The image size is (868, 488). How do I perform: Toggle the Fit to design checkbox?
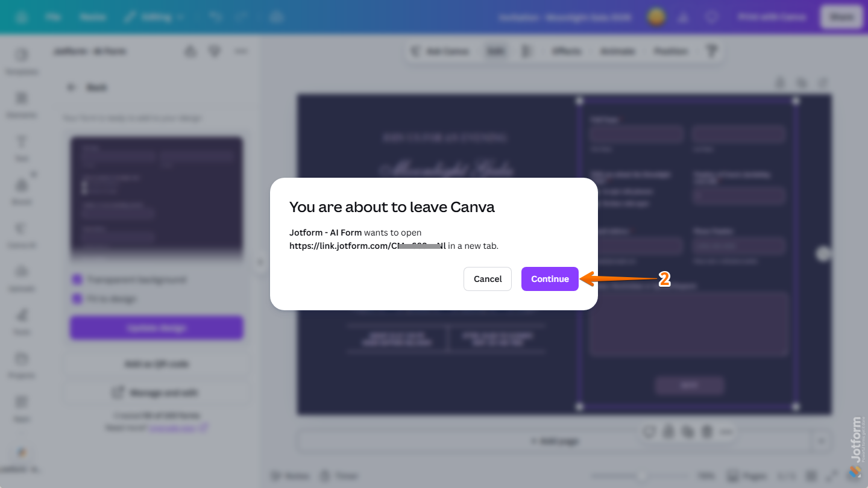point(77,299)
